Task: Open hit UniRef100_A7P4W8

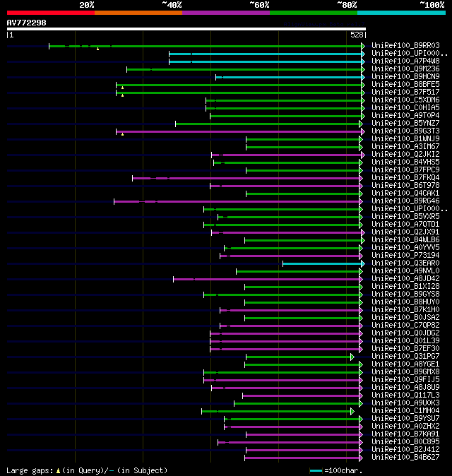Action: 405,61
